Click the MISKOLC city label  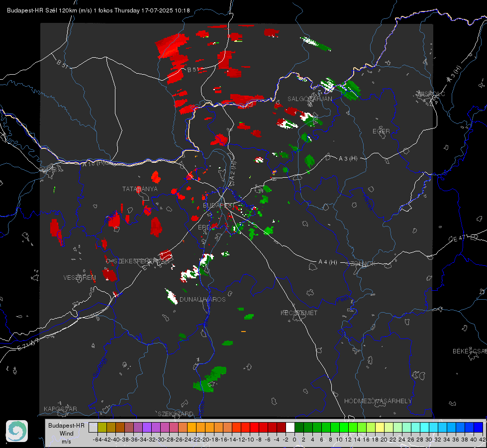point(431,94)
